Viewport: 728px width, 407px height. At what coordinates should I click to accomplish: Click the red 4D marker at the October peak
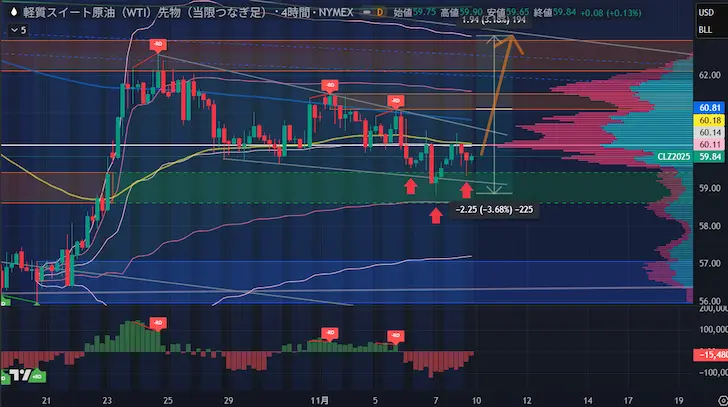[158, 45]
